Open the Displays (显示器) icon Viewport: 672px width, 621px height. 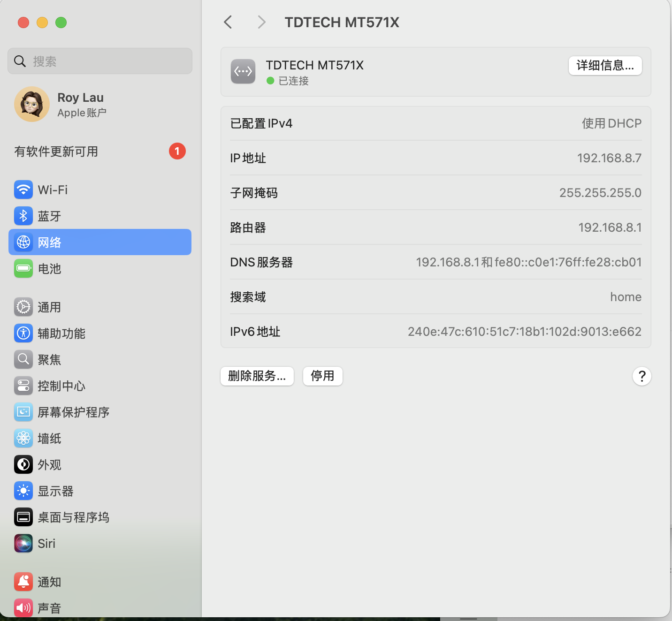click(23, 491)
